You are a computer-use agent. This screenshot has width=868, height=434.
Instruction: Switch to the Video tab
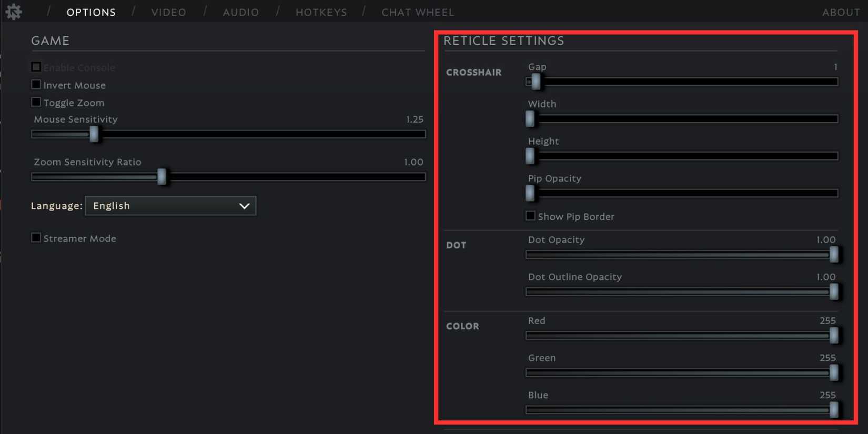coord(169,12)
